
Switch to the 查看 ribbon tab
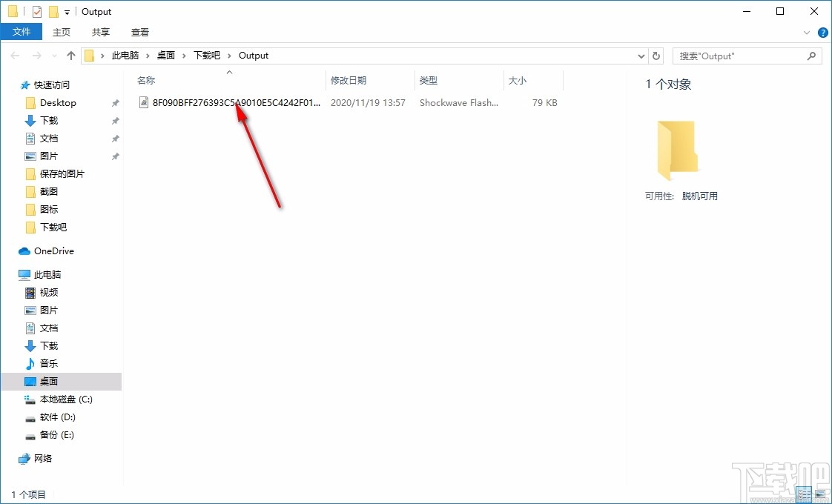(x=139, y=32)
